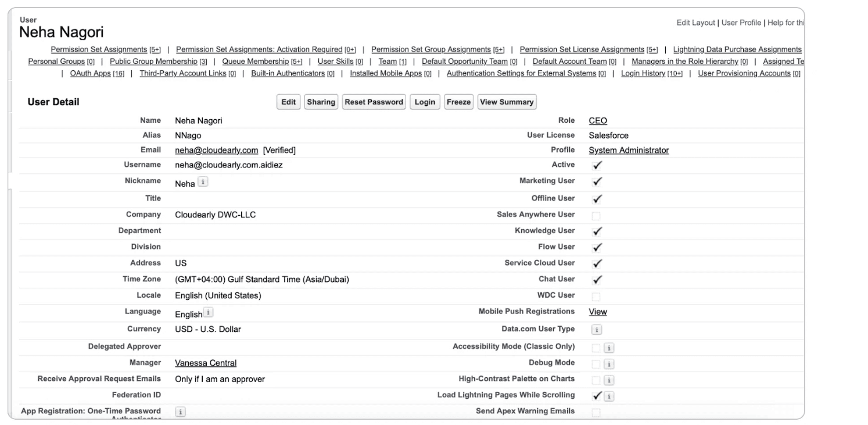Click the Edit button

pos(289,102)
